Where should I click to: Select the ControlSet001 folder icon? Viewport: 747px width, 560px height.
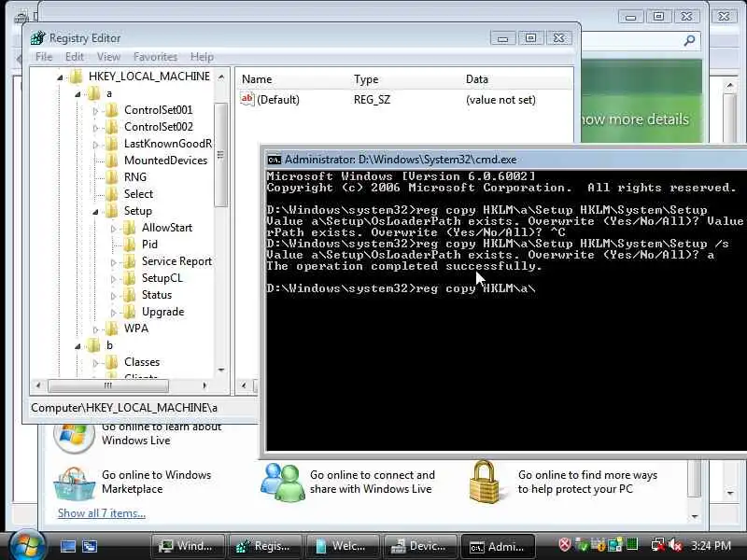(111, 110)
